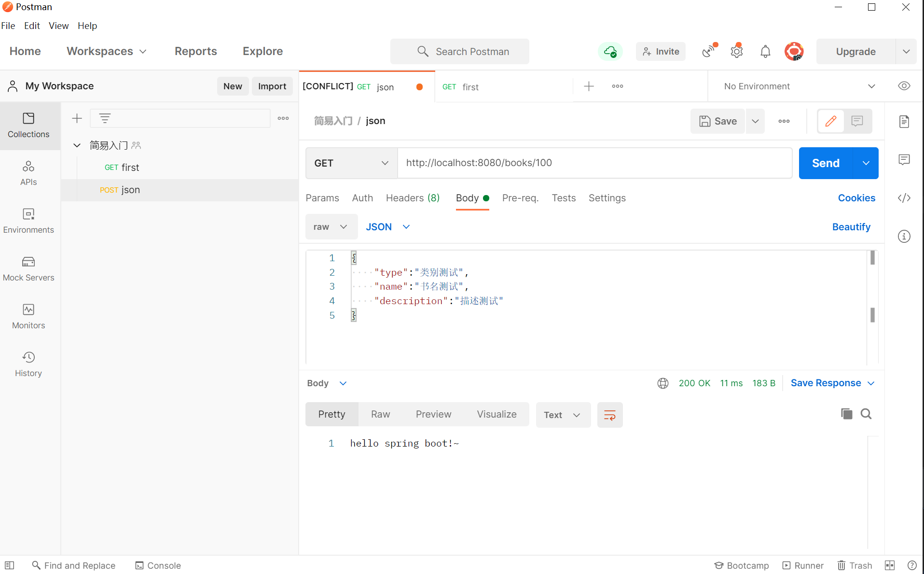This screenshot has height=574, width=924.
Task: Click the Beautify link
Action: [x=851, y=227]
